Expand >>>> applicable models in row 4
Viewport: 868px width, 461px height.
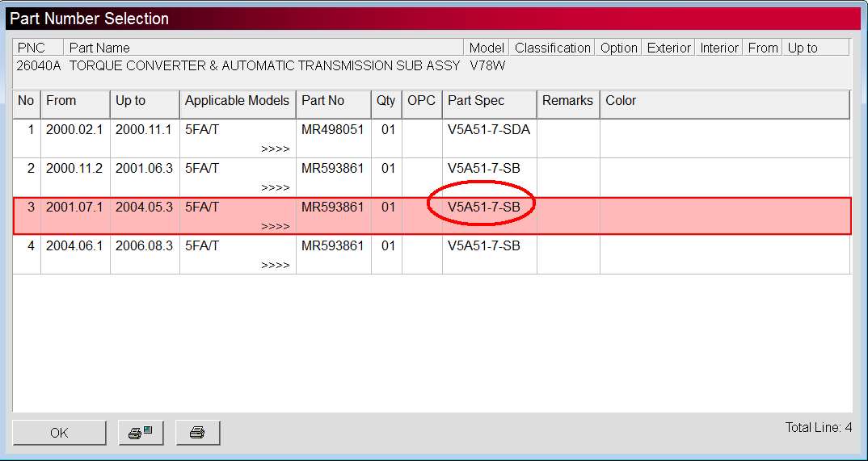[275, 266]
